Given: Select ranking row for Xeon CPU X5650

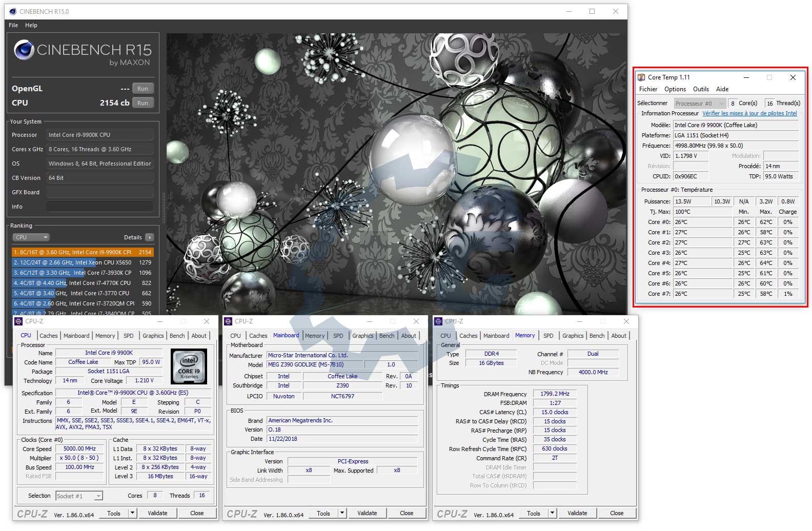Looking at the screenshot, I should pos(83,262).
